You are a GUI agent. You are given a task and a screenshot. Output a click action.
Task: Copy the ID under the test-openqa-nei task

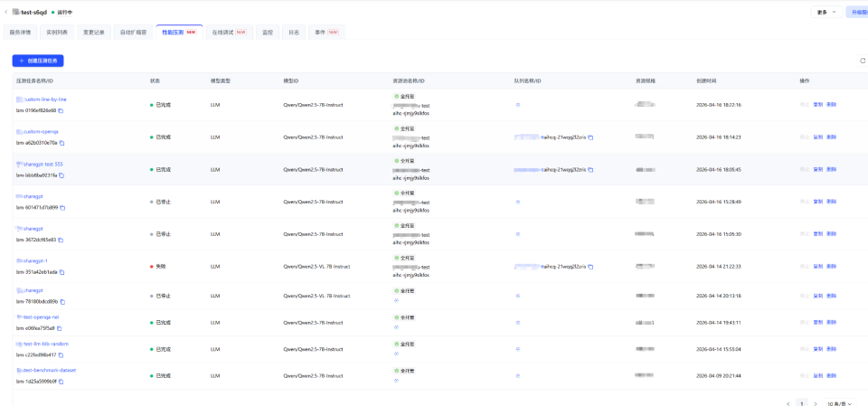[x=60, y=328]
